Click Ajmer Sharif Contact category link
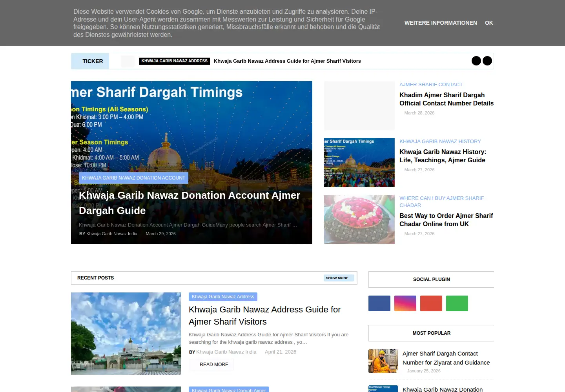 (x=431, y=85)
